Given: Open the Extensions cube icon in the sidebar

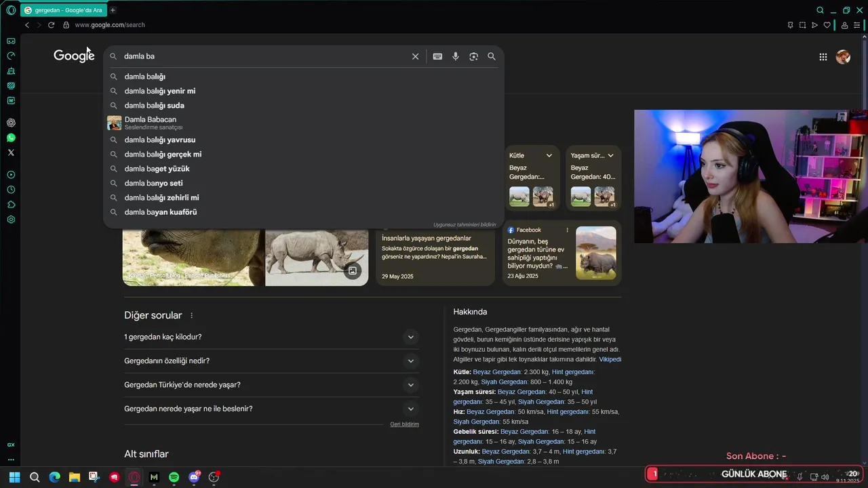Looking at the screenshot, I should pos(11,205).
